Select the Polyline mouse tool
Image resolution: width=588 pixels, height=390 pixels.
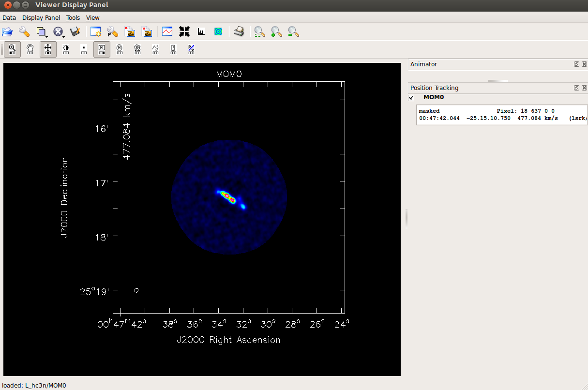pos(155,49)
